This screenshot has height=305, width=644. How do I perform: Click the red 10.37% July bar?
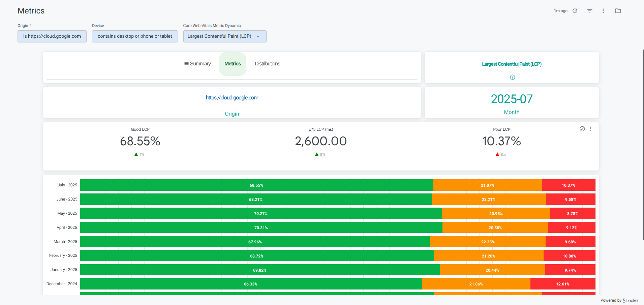[569, 185]
